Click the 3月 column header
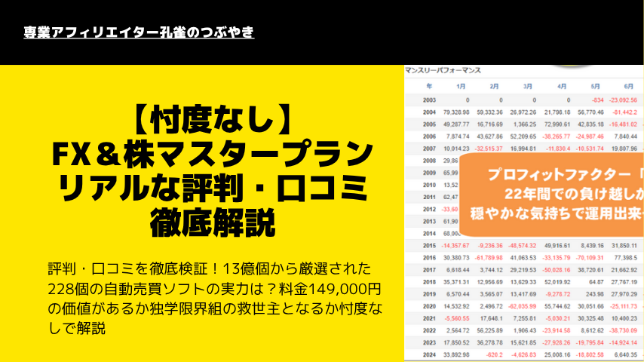The height and width of the screenshot is (362, 644). click(529, 86)
